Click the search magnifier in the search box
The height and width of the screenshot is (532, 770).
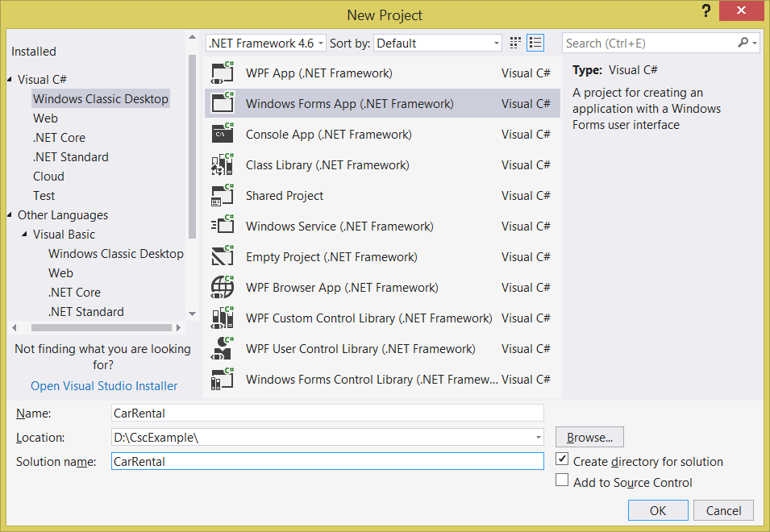click(x=742, y=43)
